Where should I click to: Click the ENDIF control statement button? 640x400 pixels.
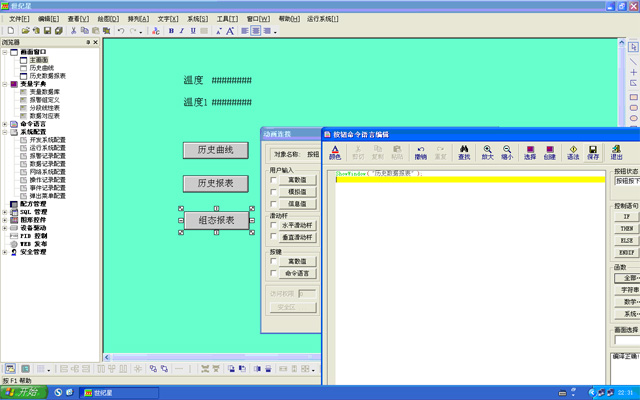click(627, 253)
